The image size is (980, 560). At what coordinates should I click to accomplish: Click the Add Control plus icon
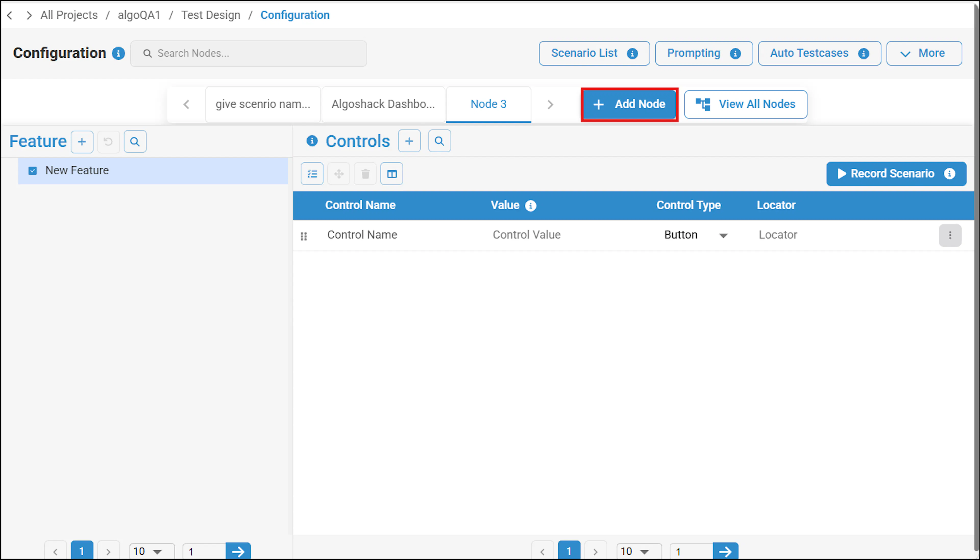(x=409, y=141)
